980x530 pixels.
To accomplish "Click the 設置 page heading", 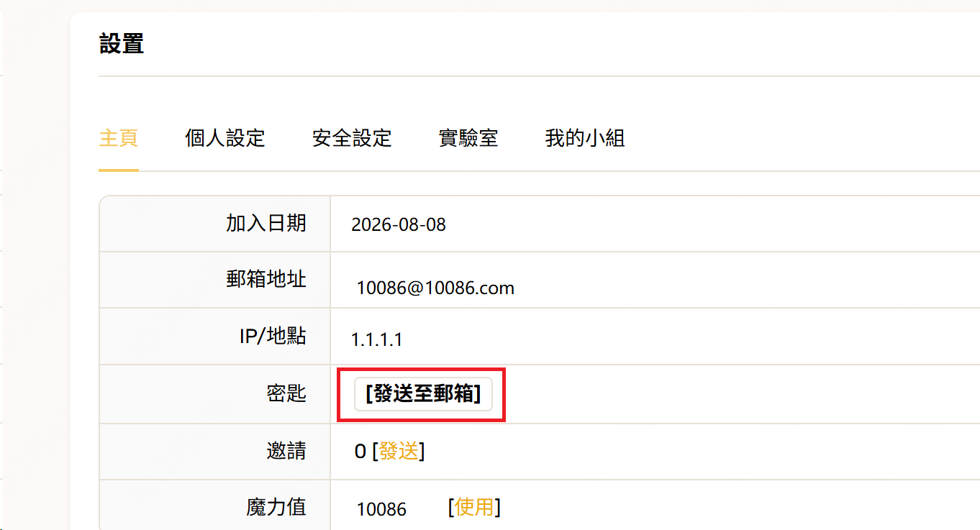I will click(122, 44).
